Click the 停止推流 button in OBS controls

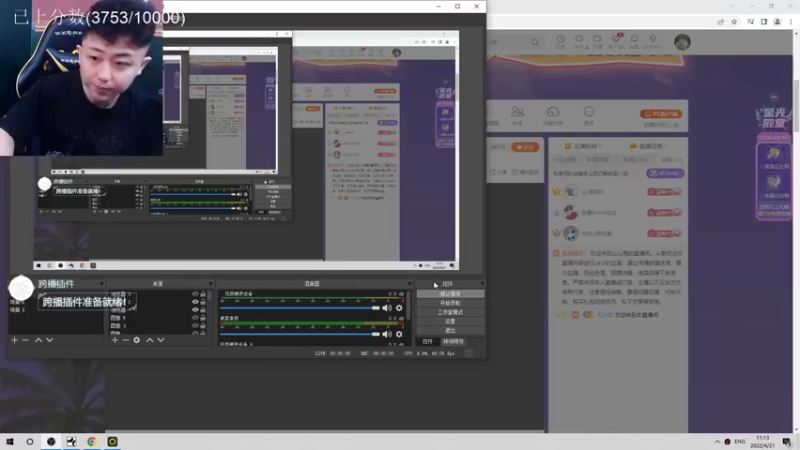(x=450, y=294)
